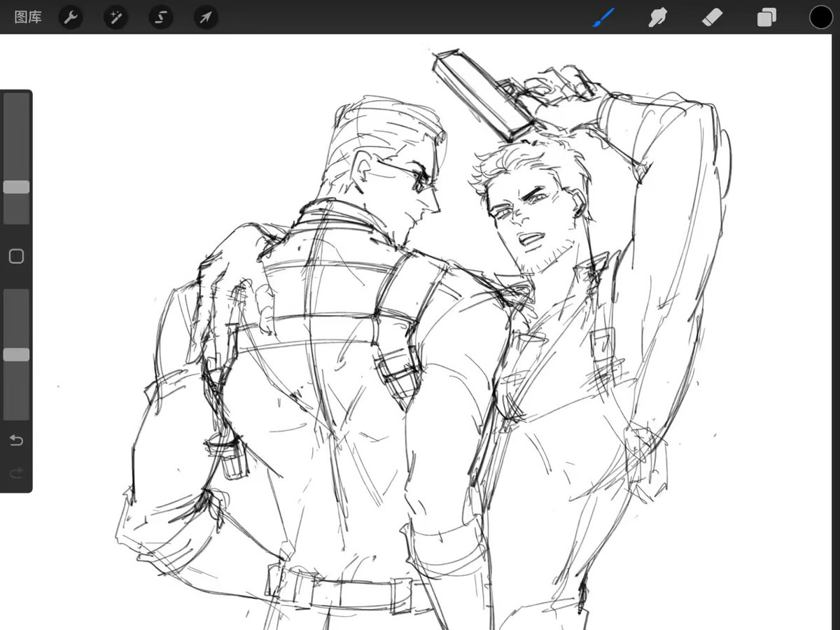Image resolution: width=840 pixels, height=630 pixels.
Task: Open the Adjustments magic wand menu
Action: click(115, 17)
